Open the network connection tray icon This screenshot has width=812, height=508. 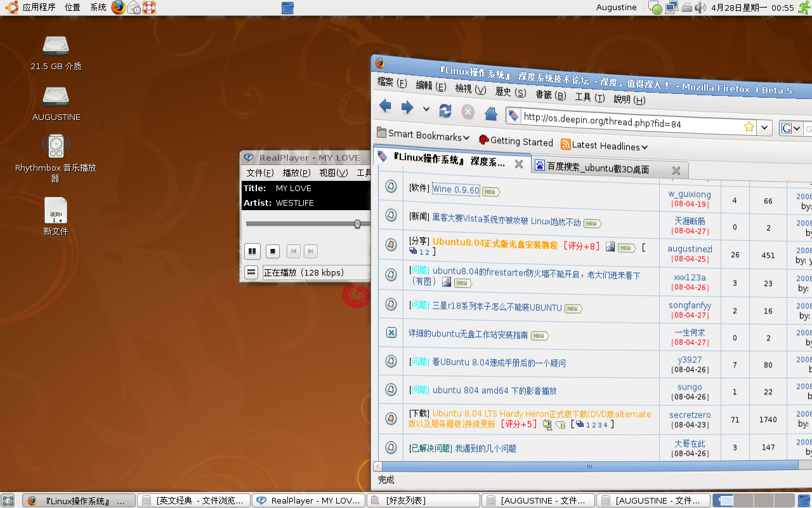[672, 8]
